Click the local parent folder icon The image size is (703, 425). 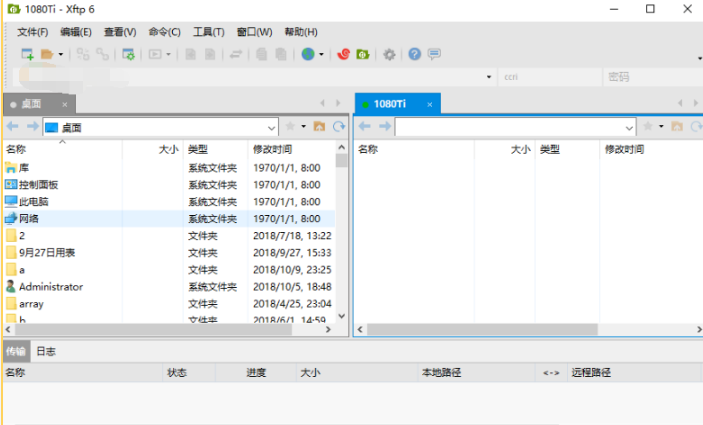[319, 126]
